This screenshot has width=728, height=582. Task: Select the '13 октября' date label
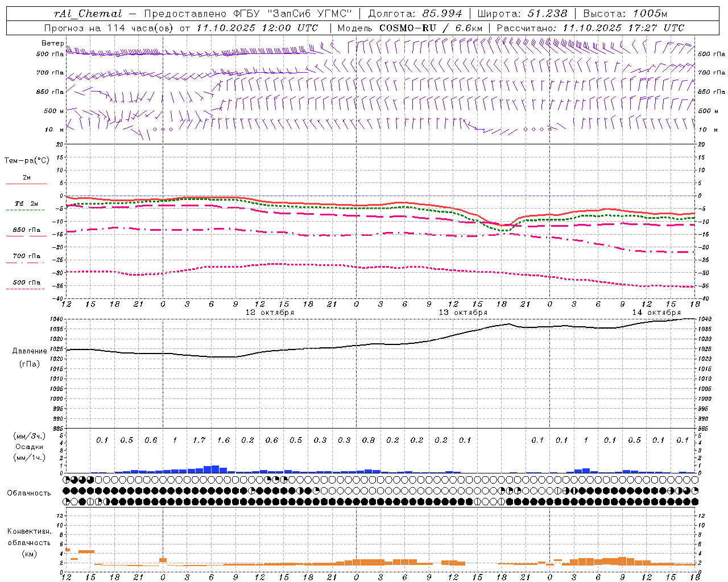click(x=463, y=313)
